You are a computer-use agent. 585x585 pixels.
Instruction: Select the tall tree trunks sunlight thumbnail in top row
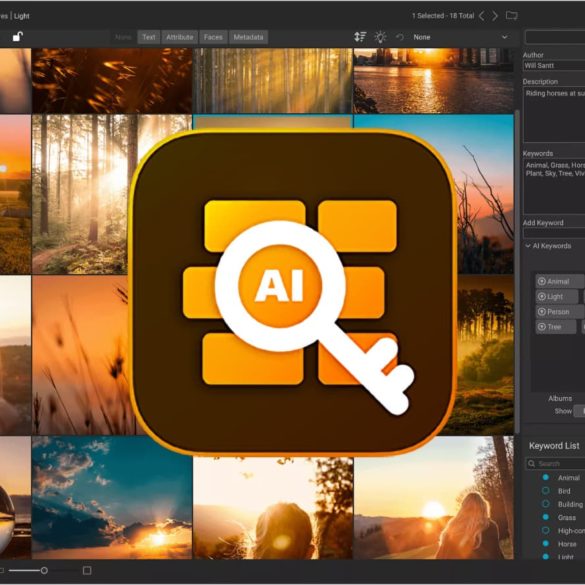[x=272, y=81]
